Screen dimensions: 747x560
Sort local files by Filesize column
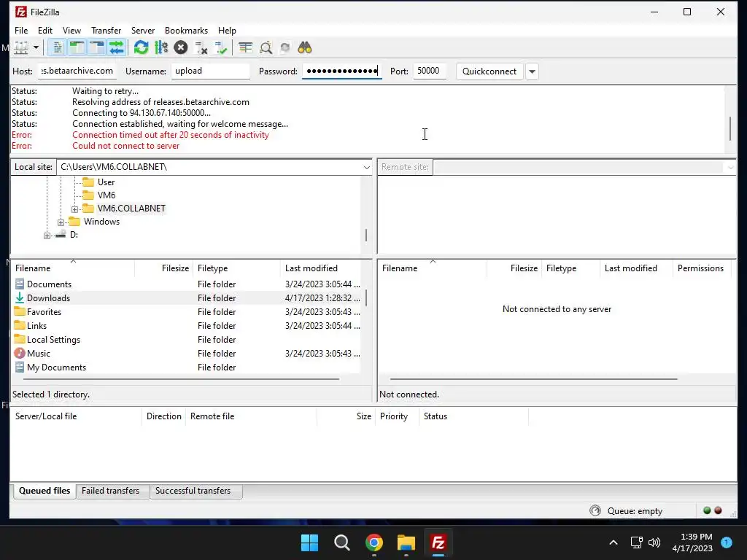point(164,268)
